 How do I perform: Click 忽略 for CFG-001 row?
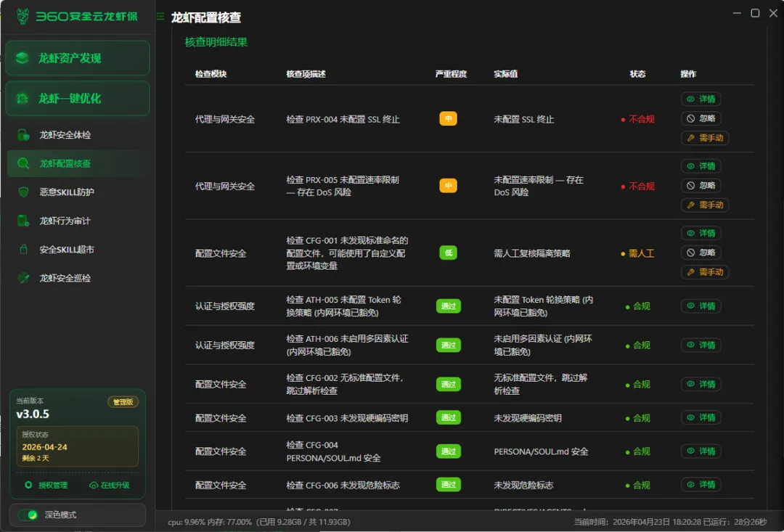[x=701, y=253]
